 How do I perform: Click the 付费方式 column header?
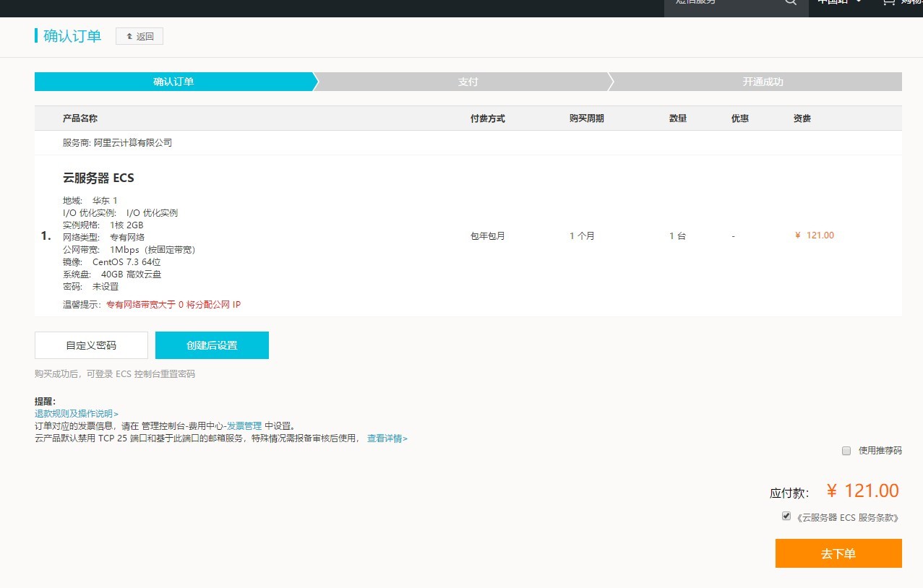tap(488, 118)
